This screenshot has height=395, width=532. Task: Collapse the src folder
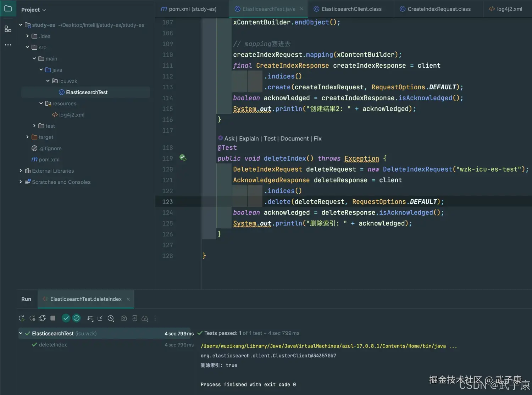pyautogui.click(x=27, y=47)
